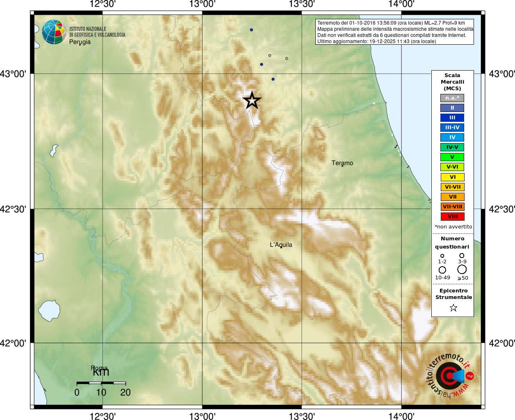The width and height of the screenshot is (515, 420).
Task: Click the epicenter star marker on the map
Action: pyautogui.click(x=252, y=100)
